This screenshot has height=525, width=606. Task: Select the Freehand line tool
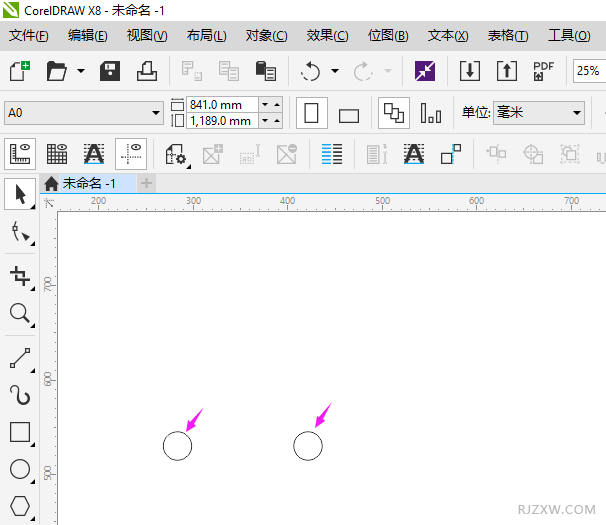pos(20,359)
